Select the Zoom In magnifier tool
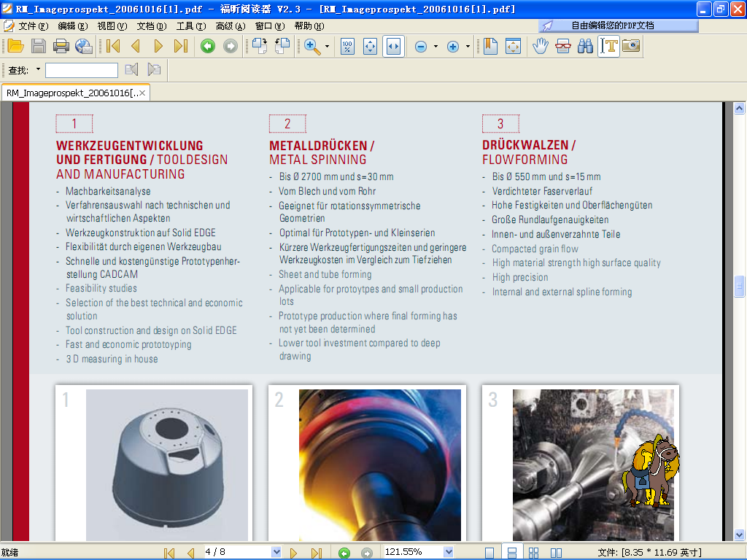The height and width of the screenshot is (560, 747). (312, 46)
